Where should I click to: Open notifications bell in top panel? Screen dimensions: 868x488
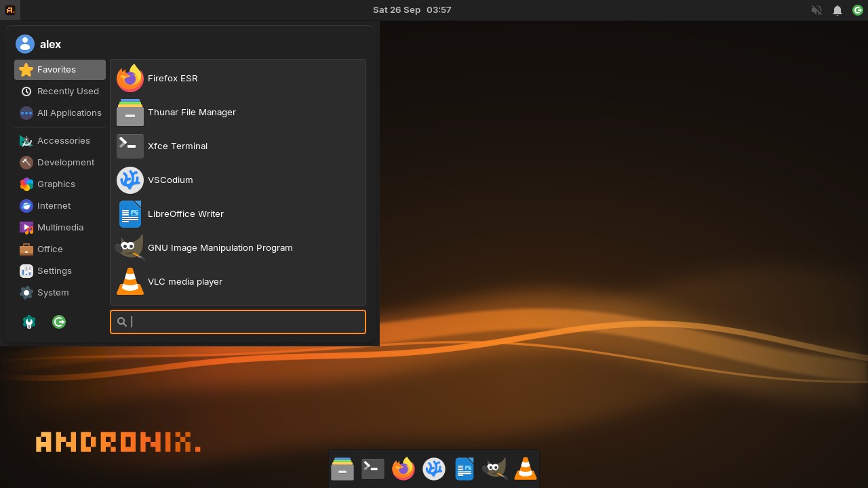click(837, 10)
